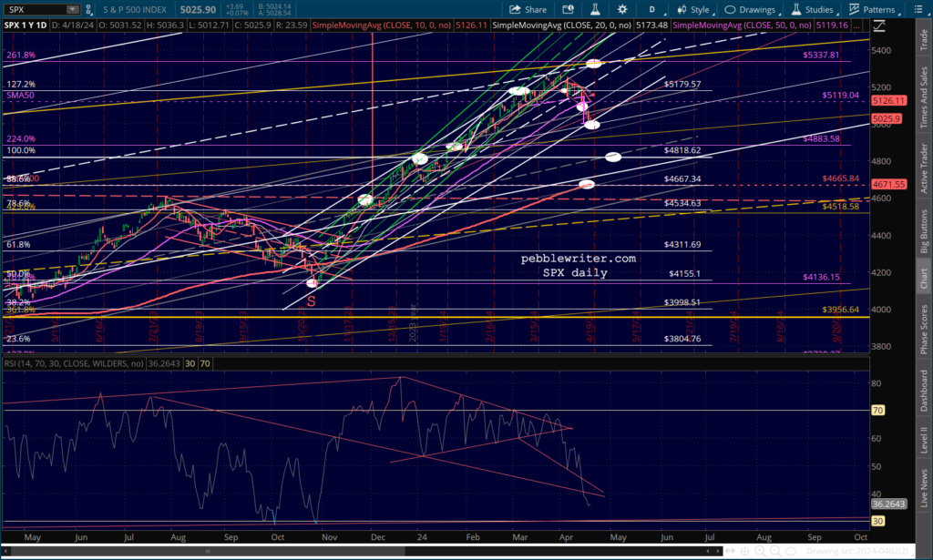Click the symbol link clipboard icon
The image size is (933, 560).
pos(88,9)
